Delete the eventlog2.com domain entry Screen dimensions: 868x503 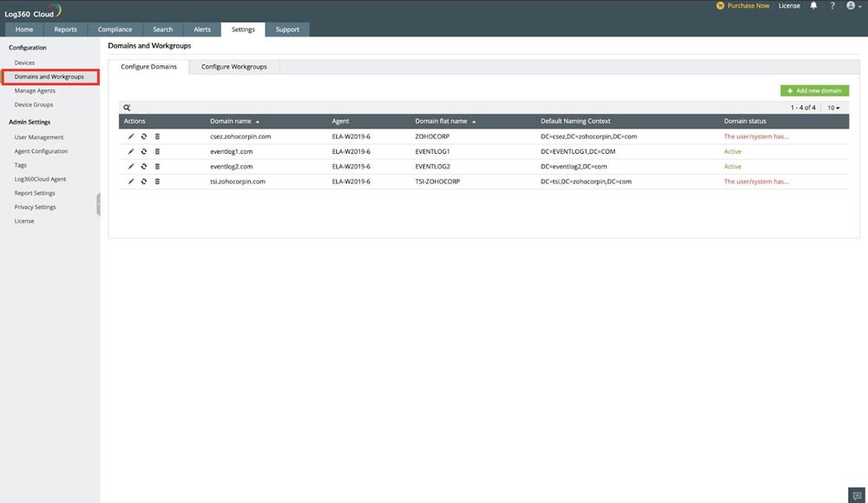pyautogui.click(x=157, y=166)
